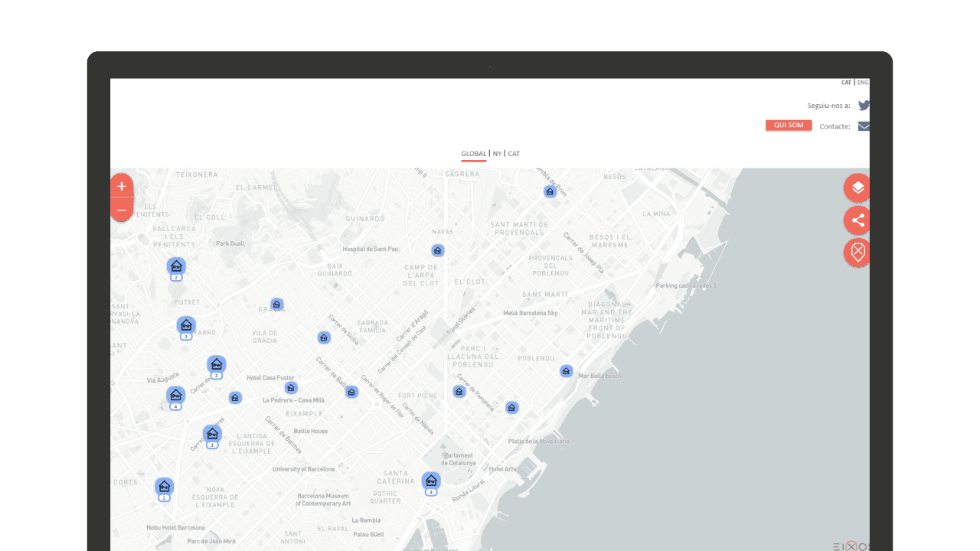Screen dimensions: 980x551
Task: Click the marker near Mar Bella beach
Action: (566, 371)
